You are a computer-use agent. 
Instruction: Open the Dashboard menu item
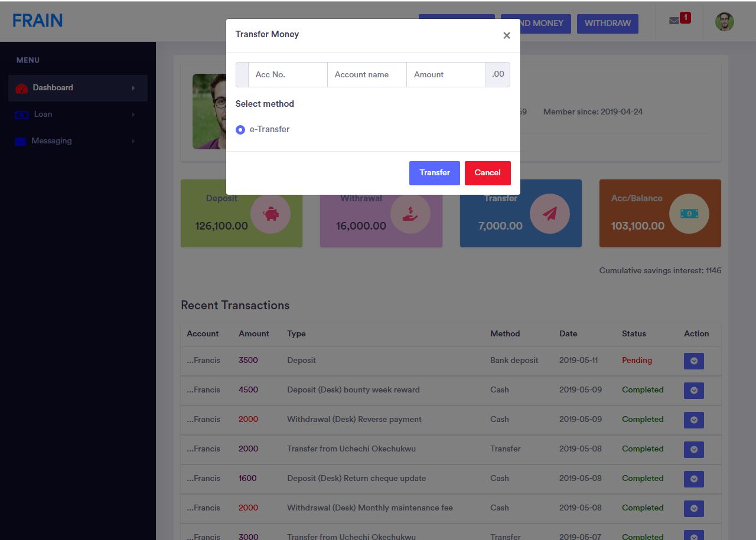(53, 87)
